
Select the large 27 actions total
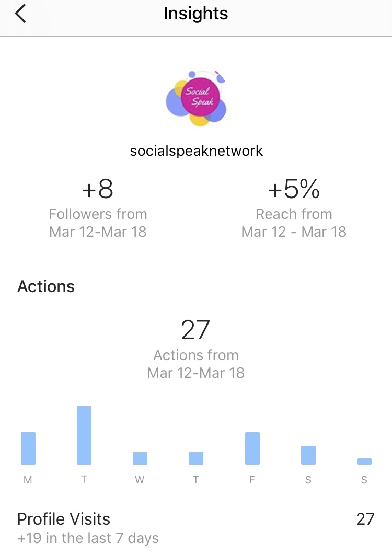point(195,330)
